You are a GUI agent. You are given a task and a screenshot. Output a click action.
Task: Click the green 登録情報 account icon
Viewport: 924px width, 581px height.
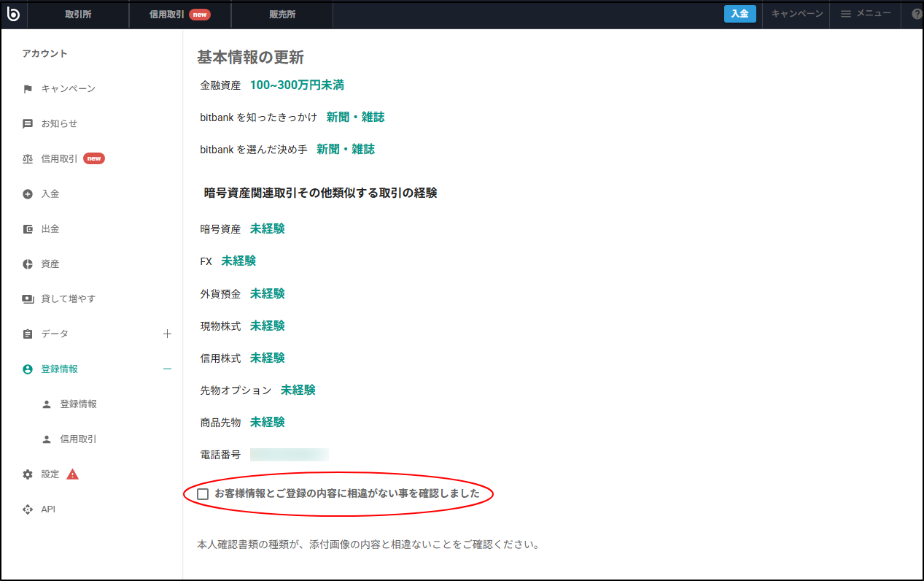28,369
